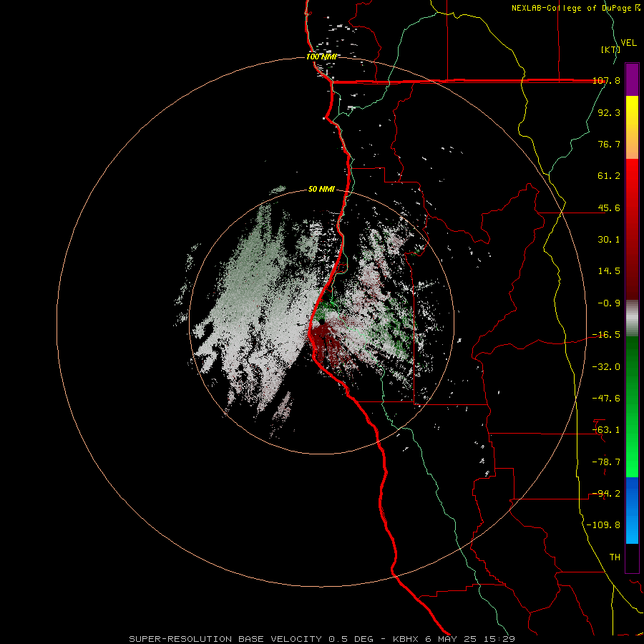Pick the purple swatch on velocity color bar
644x644 pixels.
(632, 79)
